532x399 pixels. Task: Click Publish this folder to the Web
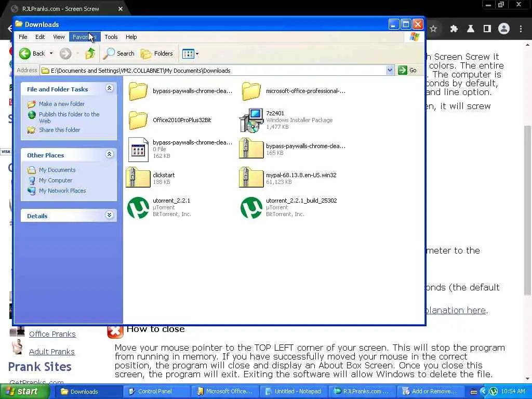69,117
